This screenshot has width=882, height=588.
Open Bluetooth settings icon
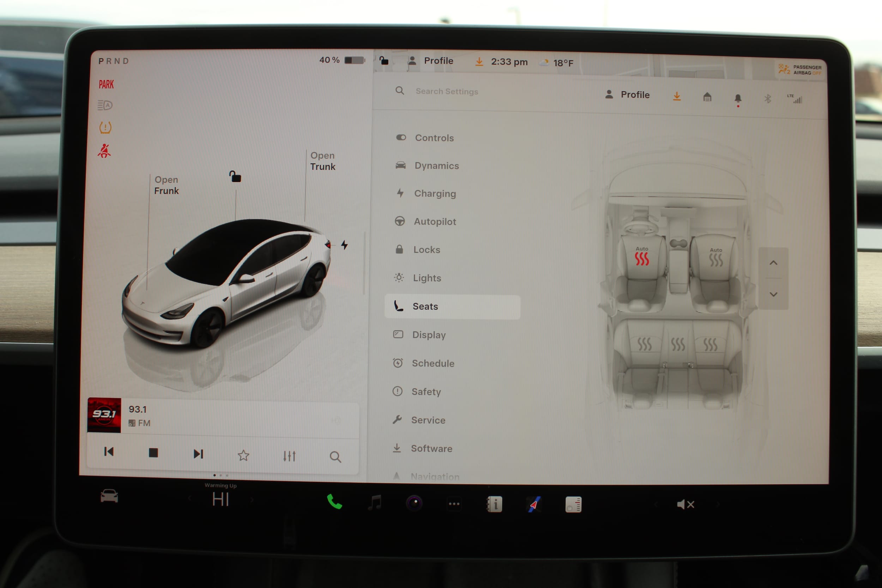pos(768,99)
